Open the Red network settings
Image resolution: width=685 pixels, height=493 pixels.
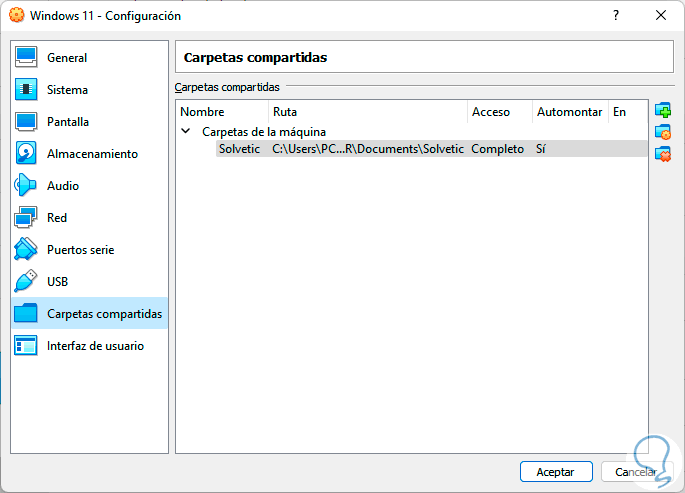pos(57,218)
